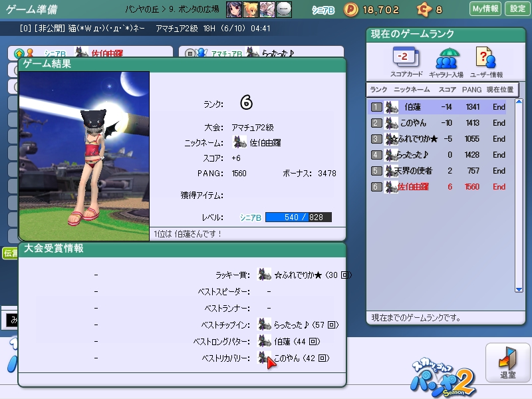Click the 伝言 message tab on left edge
Image resolution: width=532 pixels, height=399 pixels.
(10, 253)
